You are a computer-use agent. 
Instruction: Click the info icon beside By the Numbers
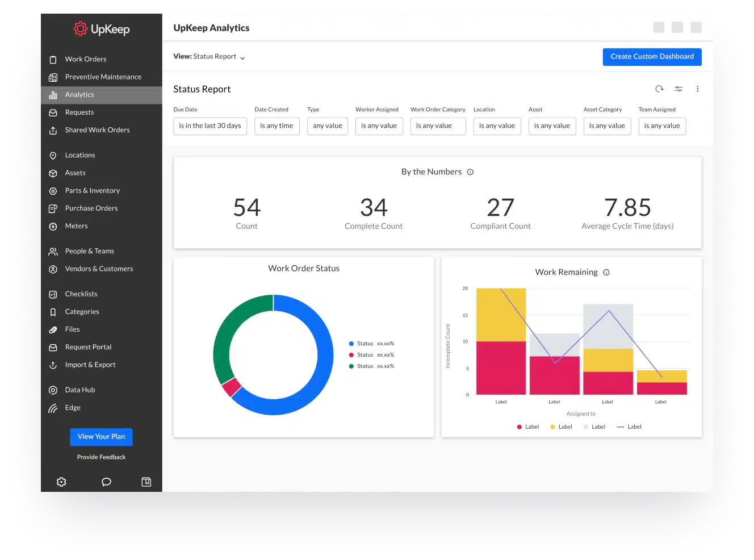click(470, 172)
